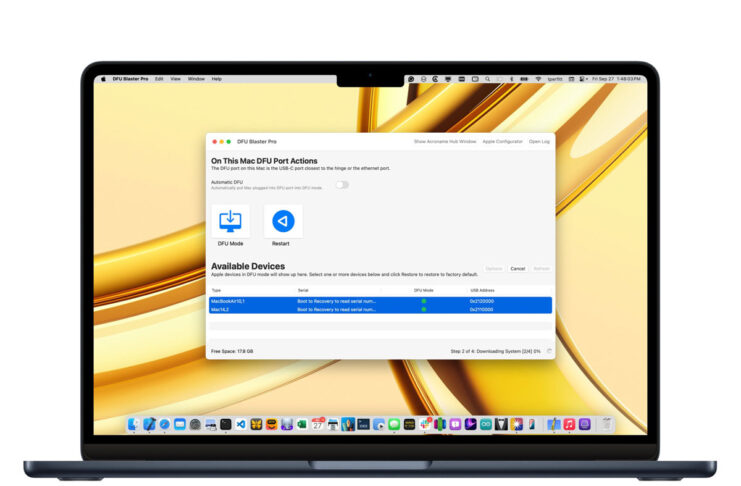Viewport: 741px width, 486px height.
Task: Open Finder from the Dock
Action: (x=134, y=424)
